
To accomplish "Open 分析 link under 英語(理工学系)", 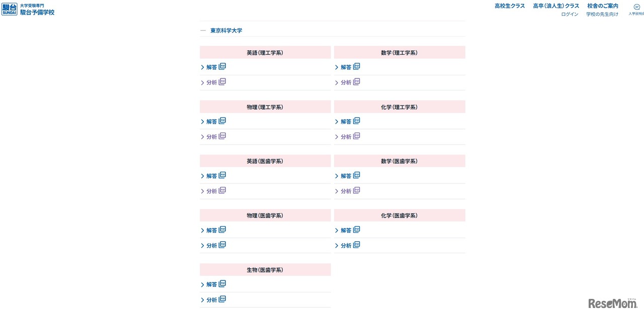I will [x=211, y=82].
